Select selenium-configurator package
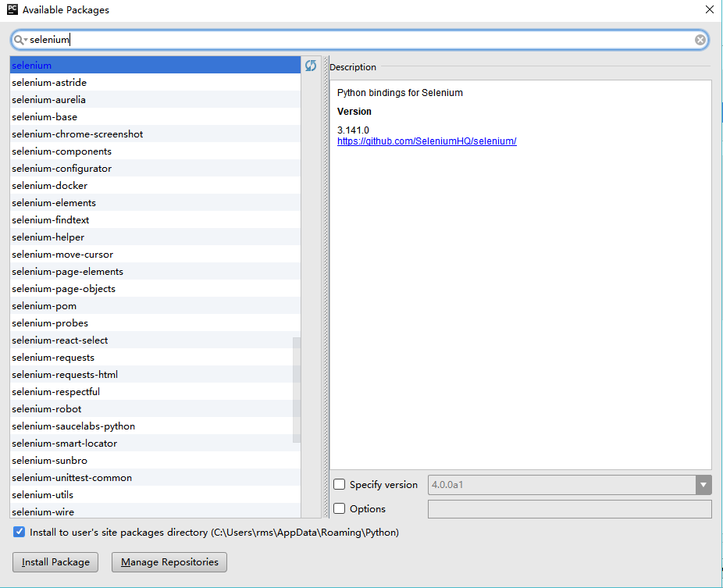 click(155, 169)
